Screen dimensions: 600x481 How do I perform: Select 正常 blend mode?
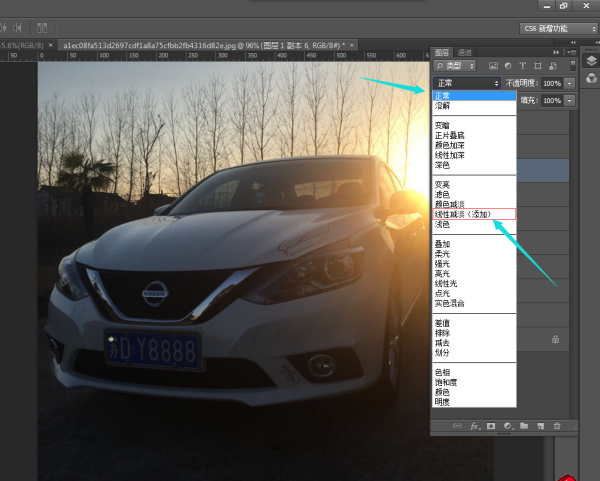pos(474,96)
